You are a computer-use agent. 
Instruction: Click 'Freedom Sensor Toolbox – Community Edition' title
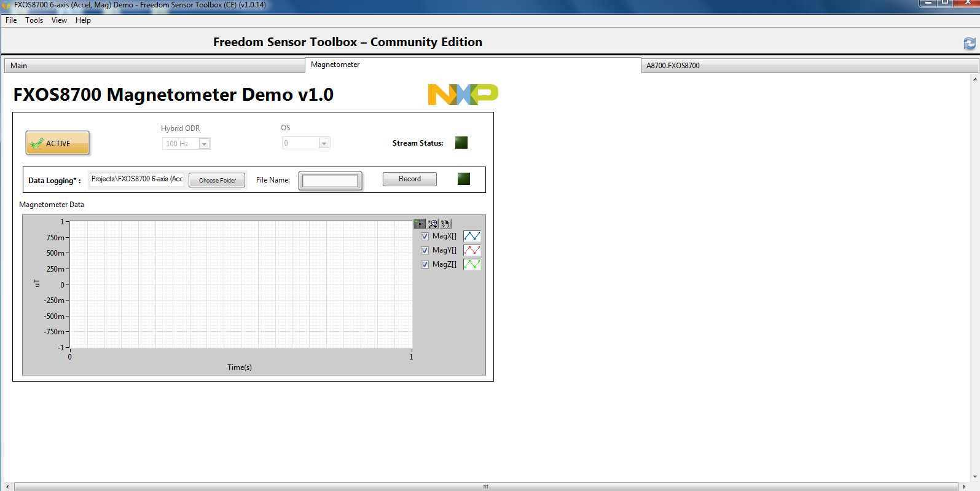click(348, 42)
